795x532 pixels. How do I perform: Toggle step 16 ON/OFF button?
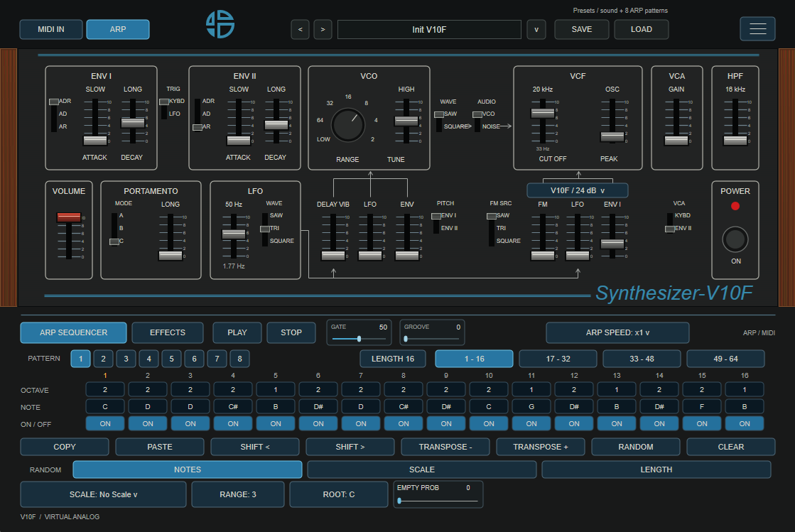745,423
